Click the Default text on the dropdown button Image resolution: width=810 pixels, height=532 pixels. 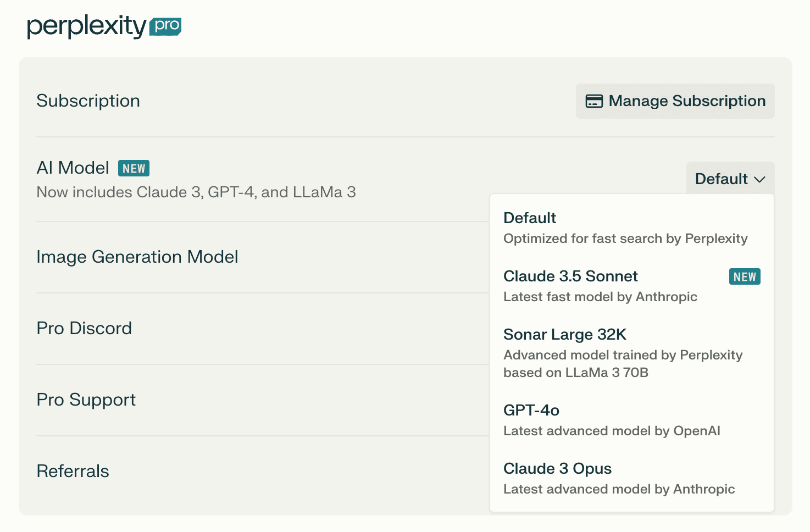pyautogui.click(x=721, y=179)
